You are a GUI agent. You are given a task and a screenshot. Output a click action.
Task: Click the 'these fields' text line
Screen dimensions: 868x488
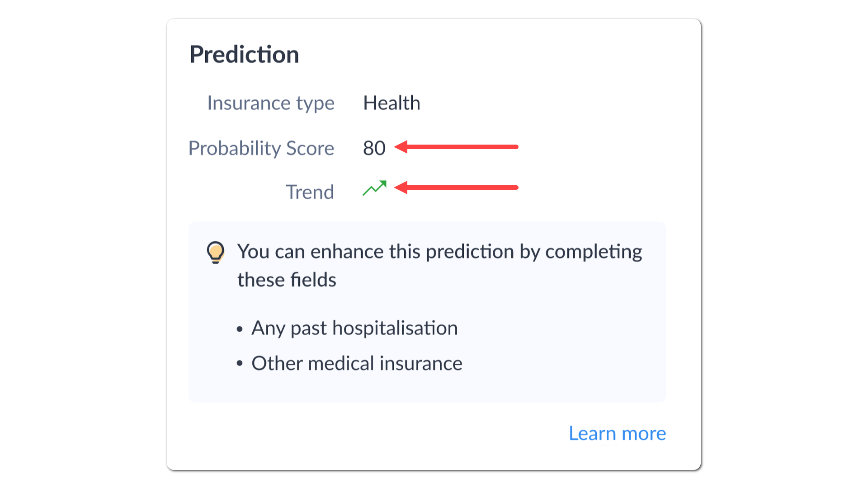(287, 280)
